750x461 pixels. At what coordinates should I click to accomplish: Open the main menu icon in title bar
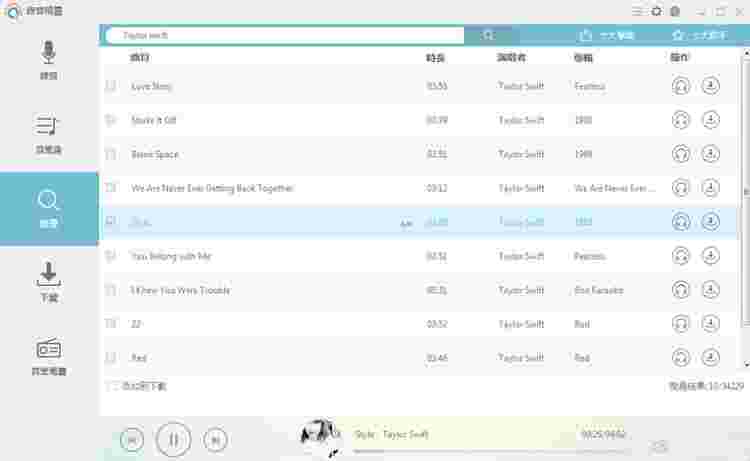pyautogui.click(x=637, y=11)
